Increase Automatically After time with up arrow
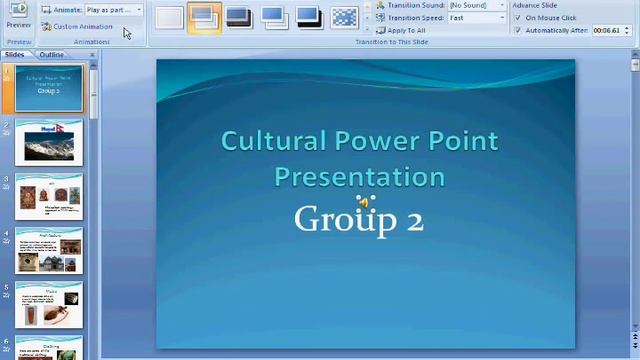640x360 pixels. pyautogui.click(x=627, y=28)
